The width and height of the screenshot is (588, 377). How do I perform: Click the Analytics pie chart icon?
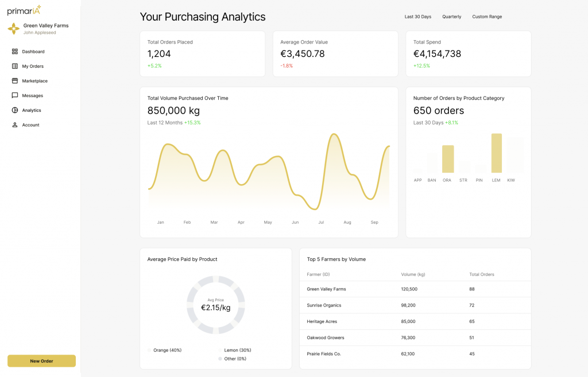click(15, 110)
